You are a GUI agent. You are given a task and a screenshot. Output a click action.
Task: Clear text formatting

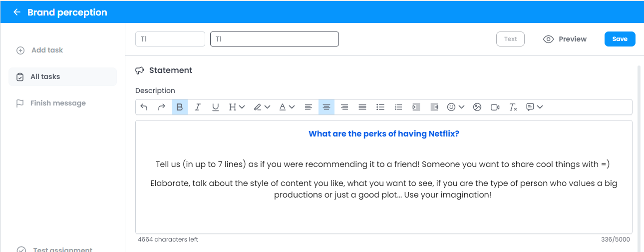point(513,107)
